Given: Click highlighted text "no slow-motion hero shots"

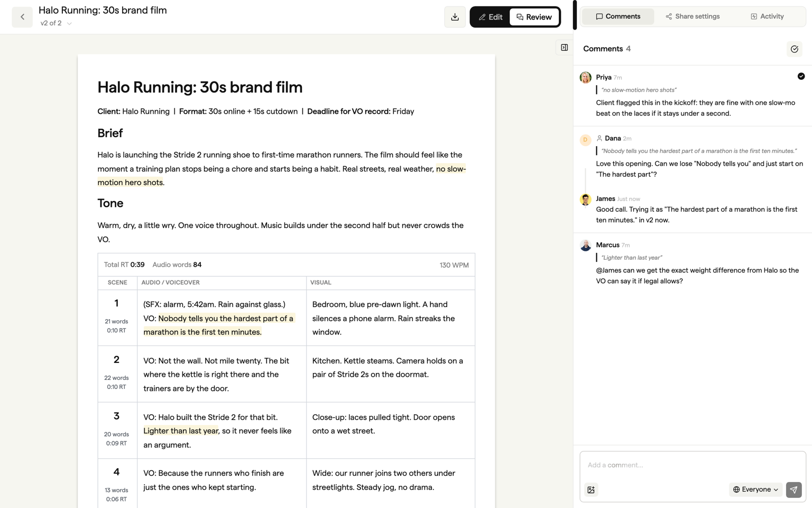Looking at the screenshot, I should (x=282, y=176).
